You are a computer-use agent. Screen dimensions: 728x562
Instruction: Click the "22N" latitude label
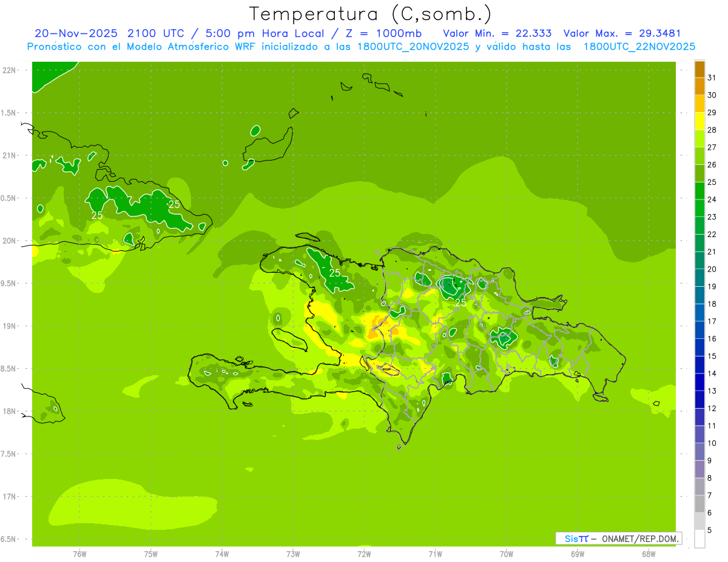[x=10, y=70]
